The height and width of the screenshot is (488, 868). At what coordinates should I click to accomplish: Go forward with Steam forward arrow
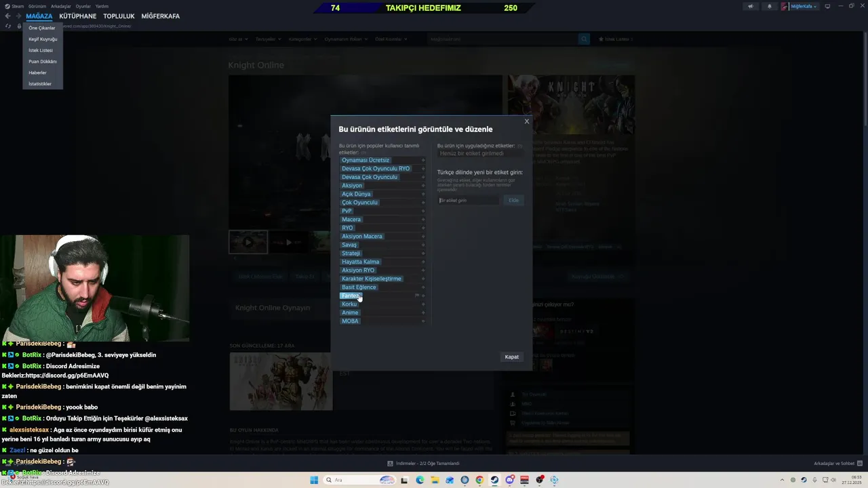(x=18, y=16)
